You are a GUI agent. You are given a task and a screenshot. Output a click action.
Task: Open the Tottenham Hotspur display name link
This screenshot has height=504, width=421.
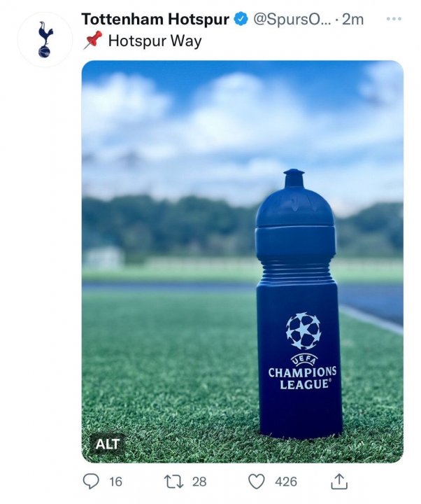pos(155,20)
